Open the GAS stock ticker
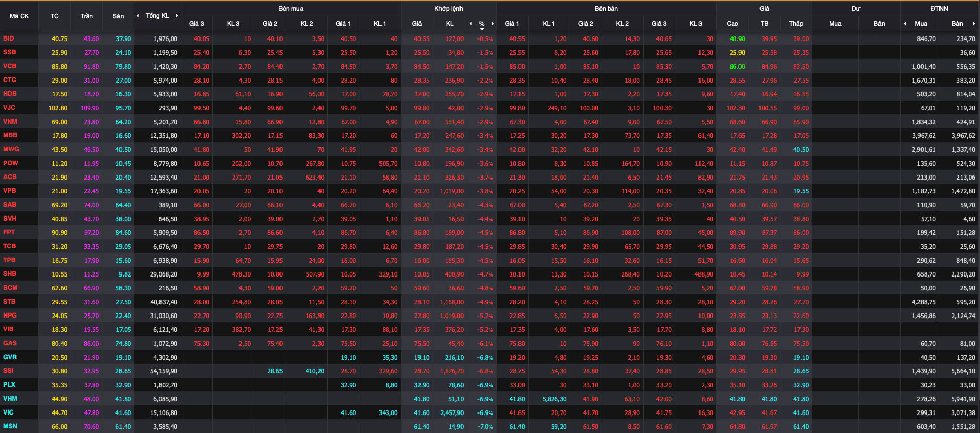 pyautogui.click(x=10, y=343)
